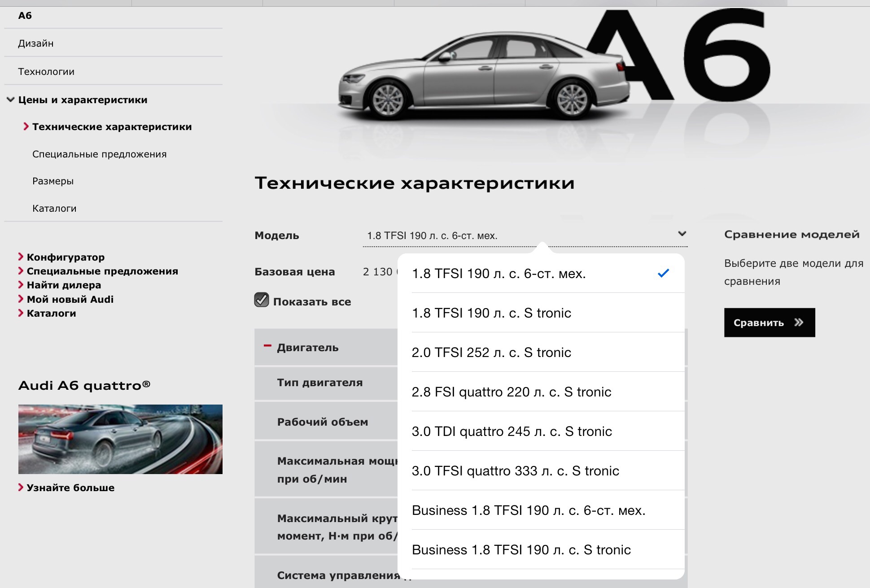Click the Тип двигателя row label

tap(320, 383)
